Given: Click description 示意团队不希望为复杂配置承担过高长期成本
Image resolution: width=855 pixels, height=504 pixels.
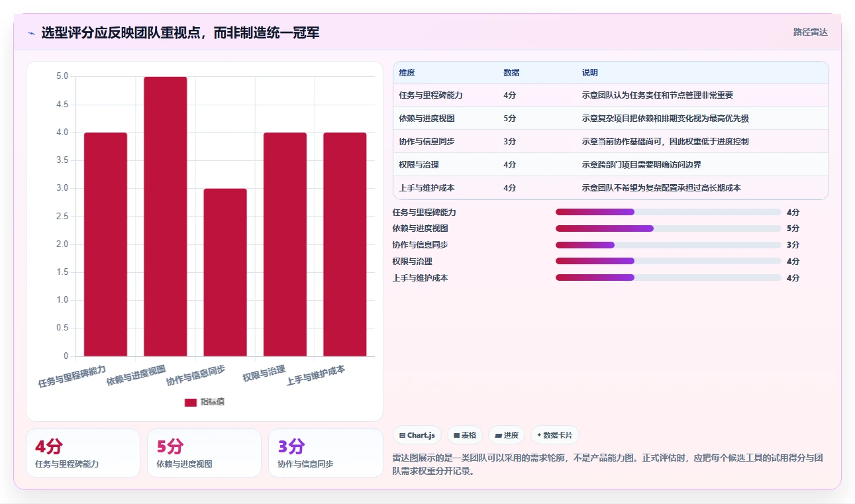Looking at the screenshot, I should point(662,188).
